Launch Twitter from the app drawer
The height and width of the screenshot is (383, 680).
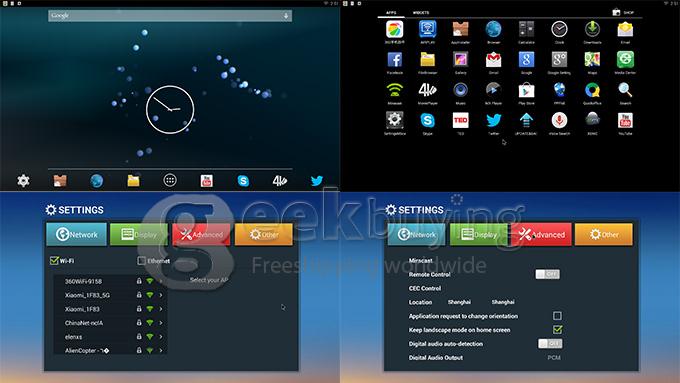click(493, 121)
